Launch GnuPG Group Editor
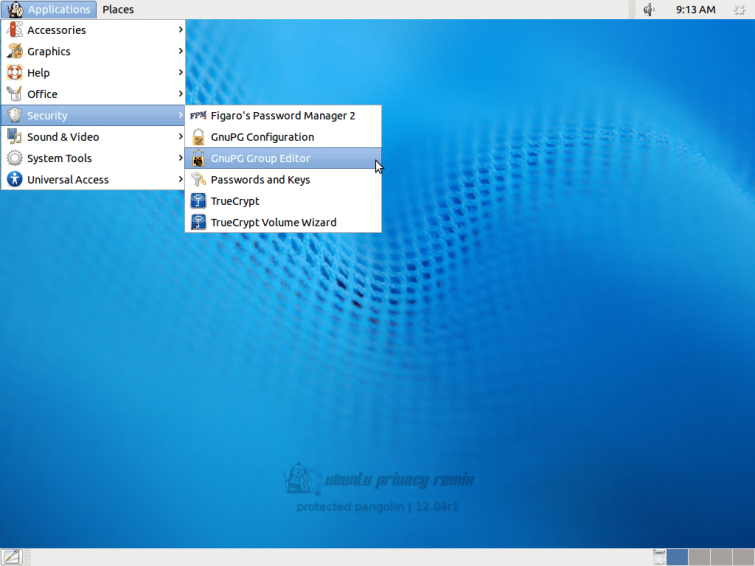This screenshot has height=566, width=755. 283,158
